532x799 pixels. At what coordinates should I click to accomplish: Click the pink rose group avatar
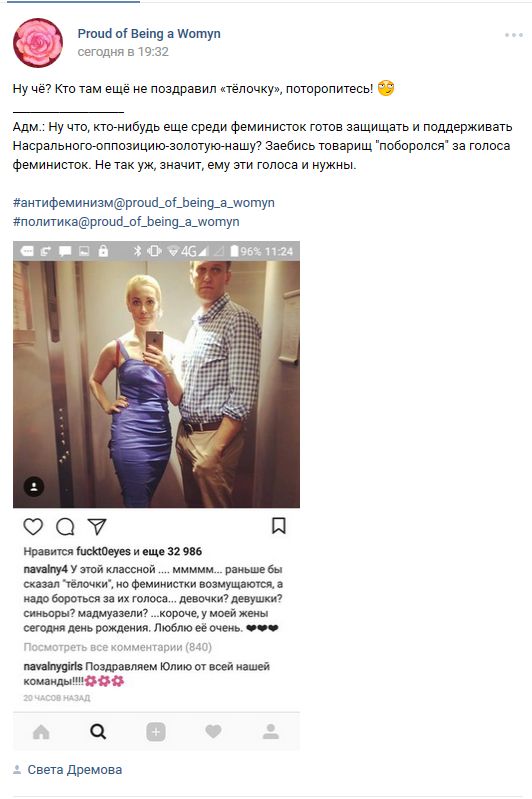pos(38,43)
